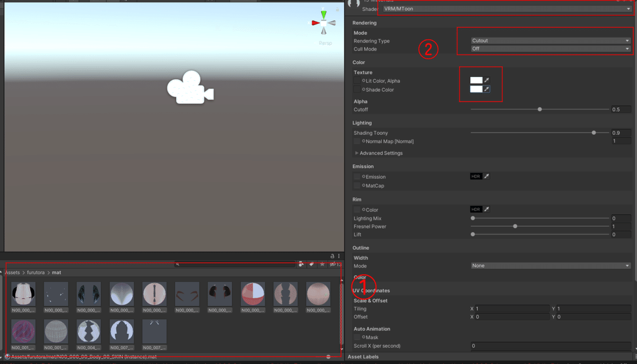Click the Offset X field
The width and height of the screenshot is (637, 364).
pos(513,317)
